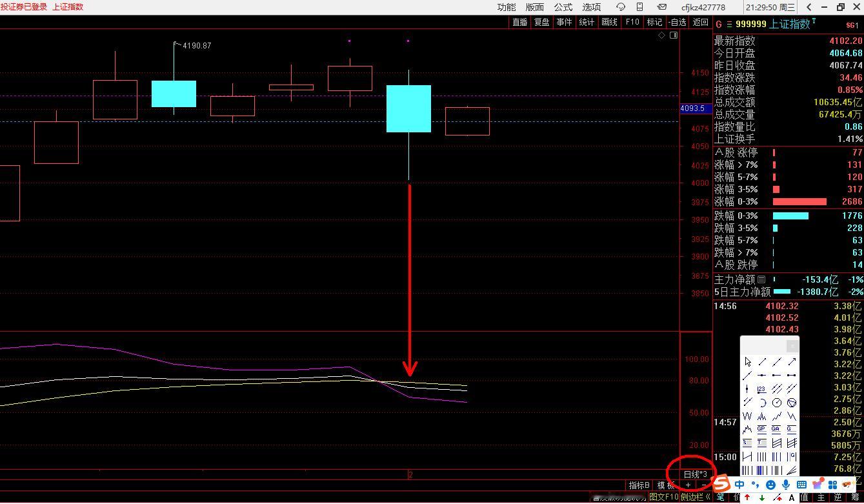Viewport: 864px width, 504px height.
Task: Open the 功能 menu
Action: [507, 7]
